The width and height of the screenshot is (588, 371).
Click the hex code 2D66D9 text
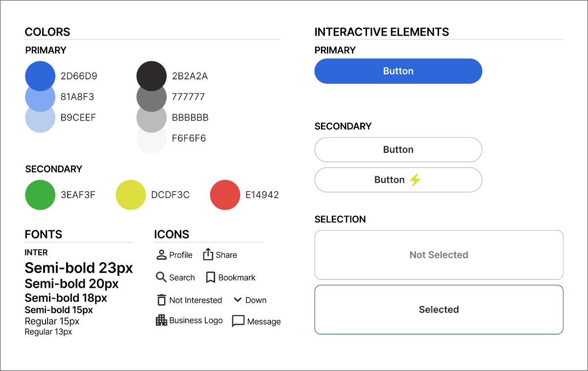[79, 76]
